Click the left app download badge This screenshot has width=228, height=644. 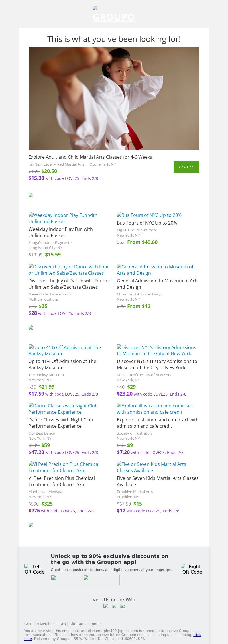67,580
